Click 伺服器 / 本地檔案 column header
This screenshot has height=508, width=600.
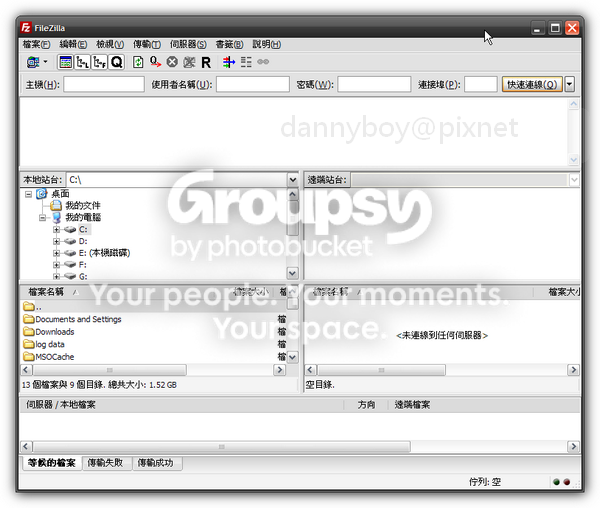click(x=60, y=405)
